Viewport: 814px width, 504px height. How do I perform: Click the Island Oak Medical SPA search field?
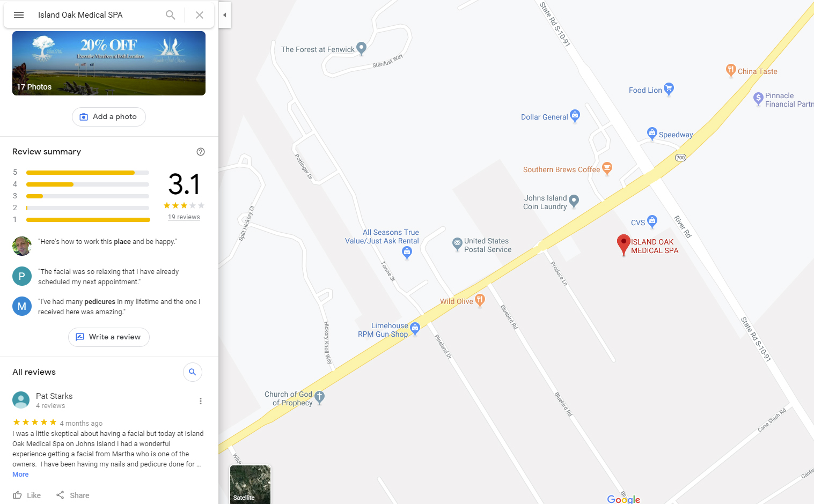[97, 15]
